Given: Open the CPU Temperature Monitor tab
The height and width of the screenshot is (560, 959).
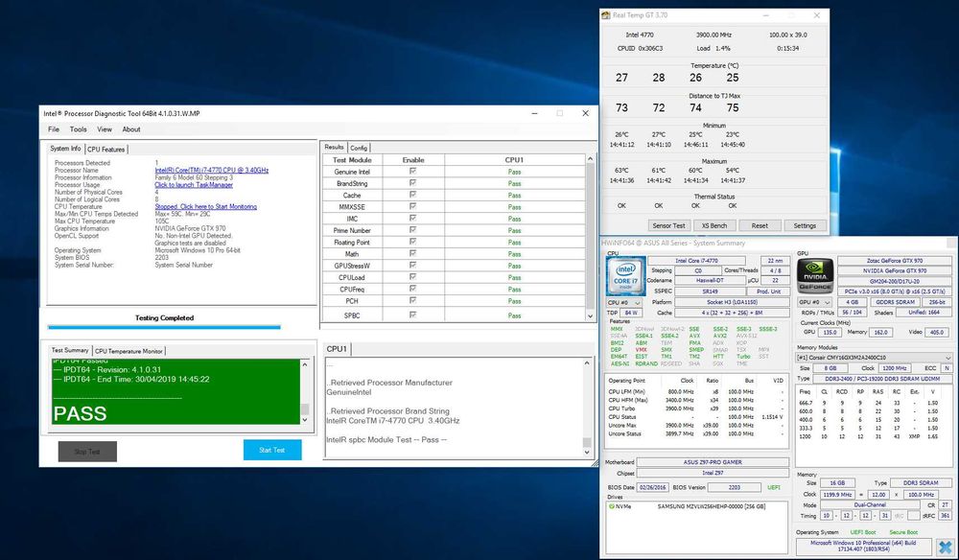Looking at the screenshot, I should (x=129, y=351).
